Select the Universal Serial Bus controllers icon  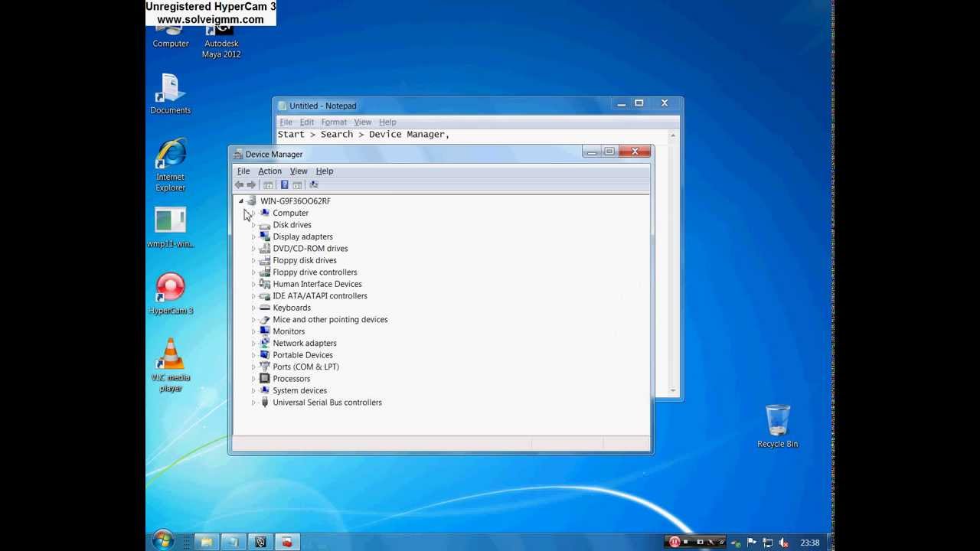pos(265,403)
